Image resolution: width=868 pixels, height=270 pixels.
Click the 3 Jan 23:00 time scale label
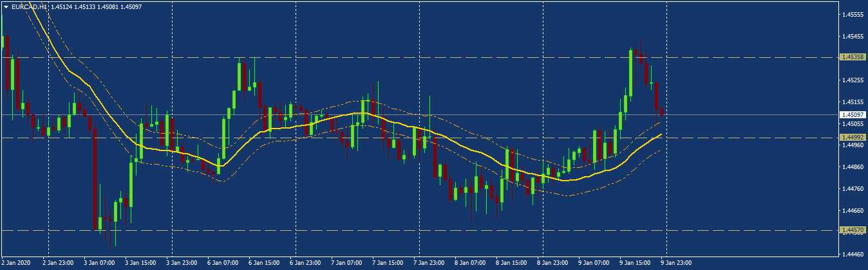click(x=181, y=263)
